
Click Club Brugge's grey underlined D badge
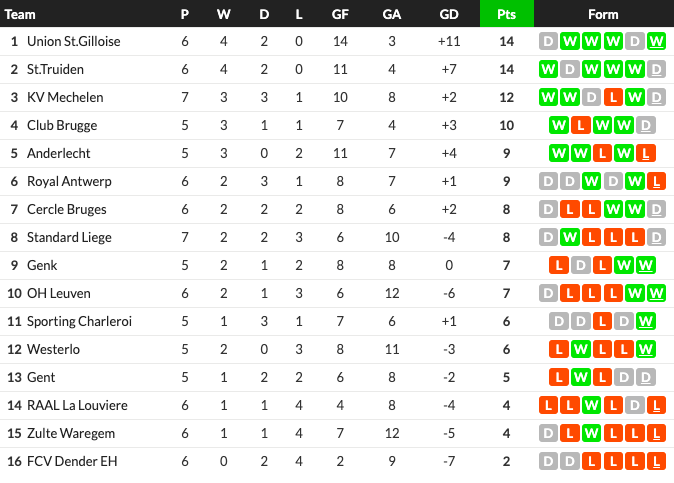pos(646,125)
